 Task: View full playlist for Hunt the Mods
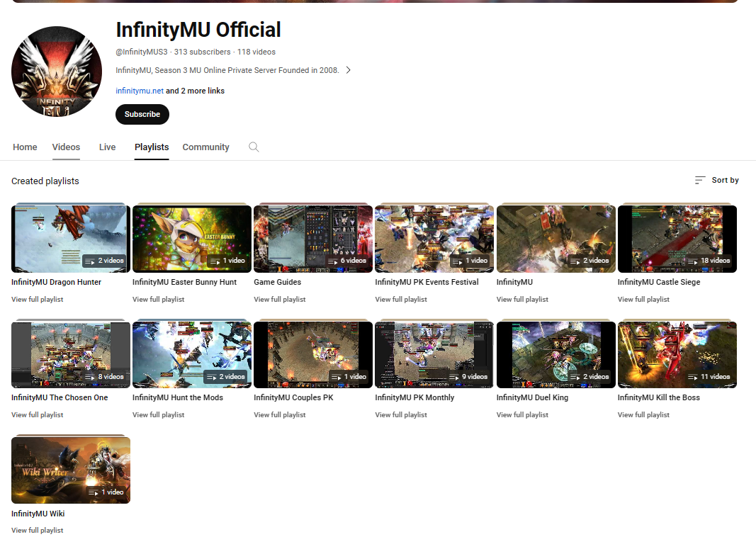tap(159, 415)
